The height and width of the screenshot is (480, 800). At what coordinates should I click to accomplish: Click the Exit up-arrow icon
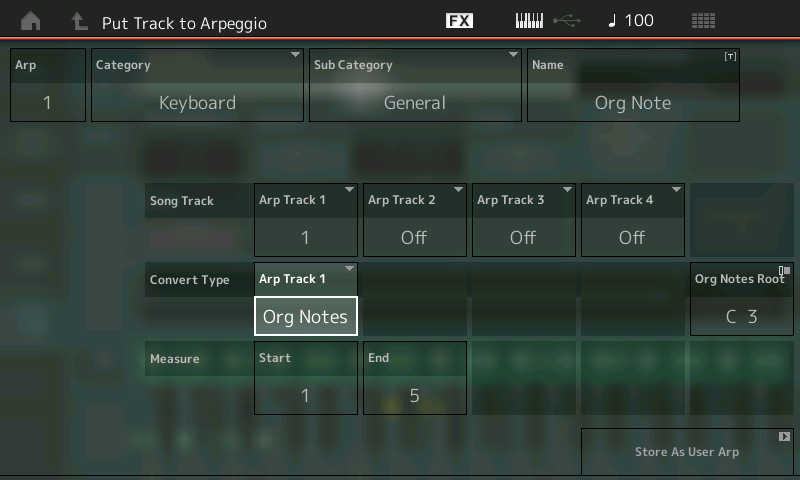tap(79, 21)
